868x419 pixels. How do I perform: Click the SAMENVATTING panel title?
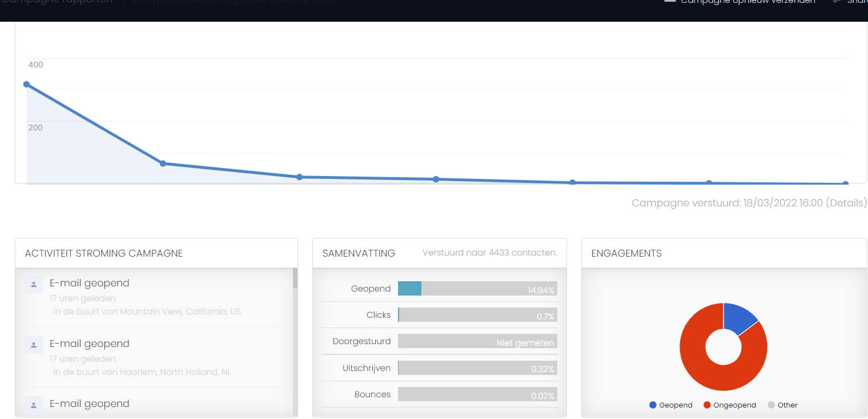[x=359, y=253]
